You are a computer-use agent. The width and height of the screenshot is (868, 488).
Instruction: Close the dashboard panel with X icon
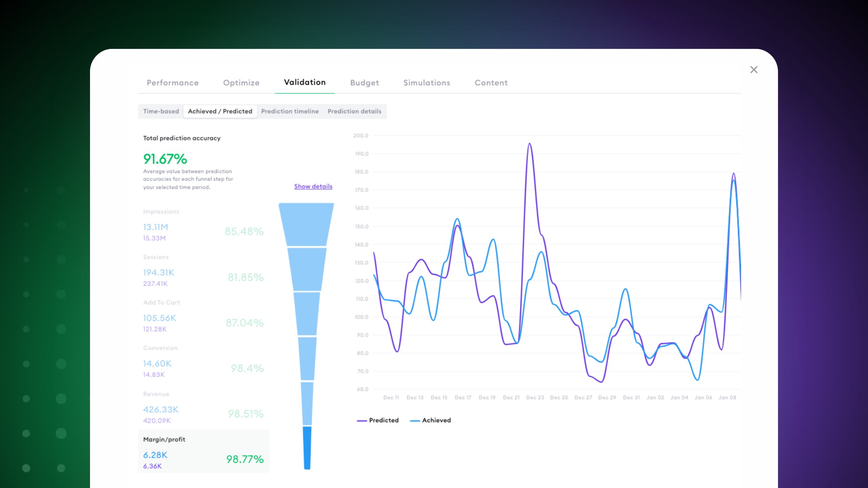pos(754,70)
